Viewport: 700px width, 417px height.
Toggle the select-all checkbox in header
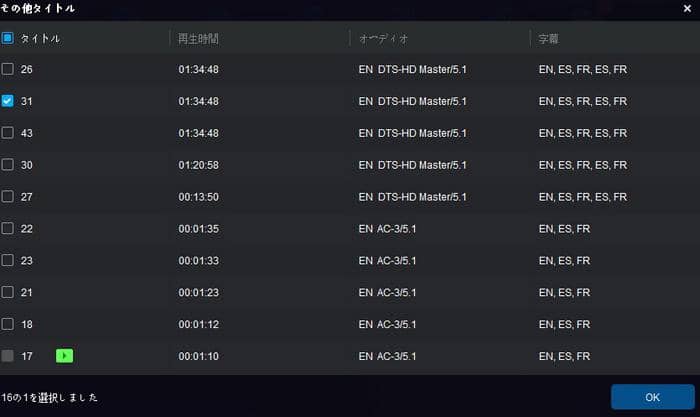[x=8, y=38]
